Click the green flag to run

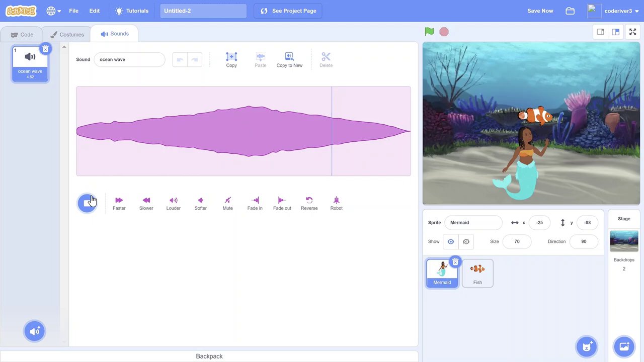429,32
